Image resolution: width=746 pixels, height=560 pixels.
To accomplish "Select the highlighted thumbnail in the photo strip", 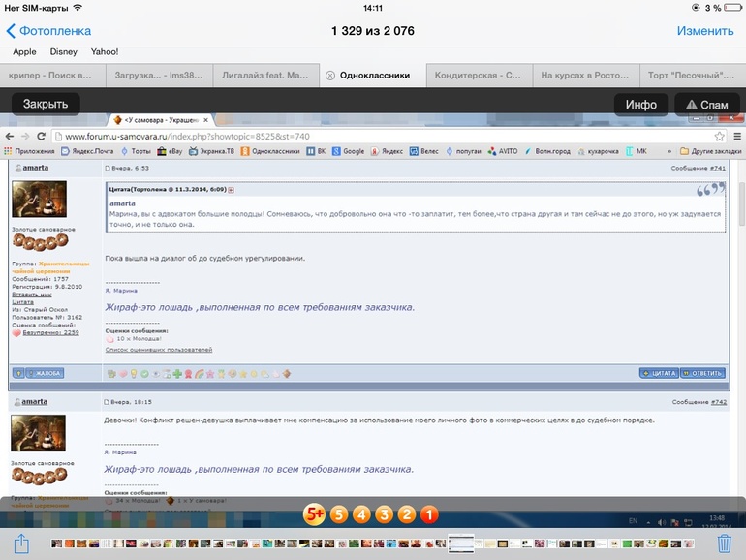I will tap(461, 544).
